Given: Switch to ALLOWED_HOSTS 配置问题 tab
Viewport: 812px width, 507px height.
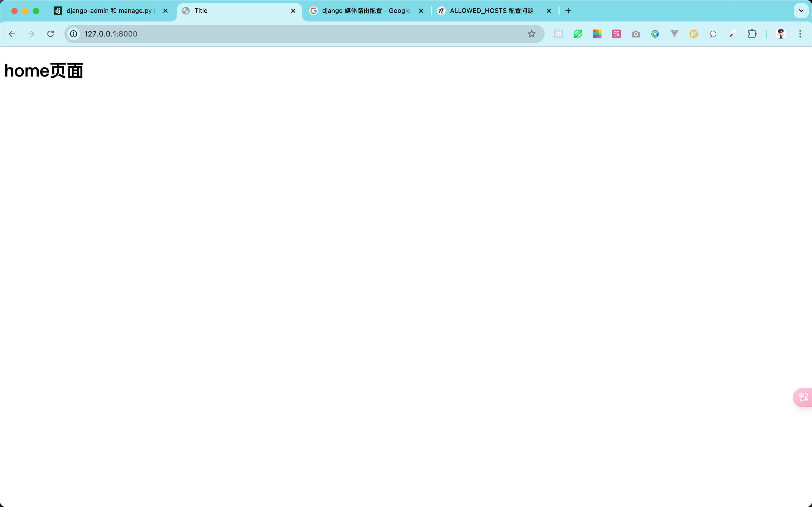Looking at the screenshot, I should pos(494,11).
